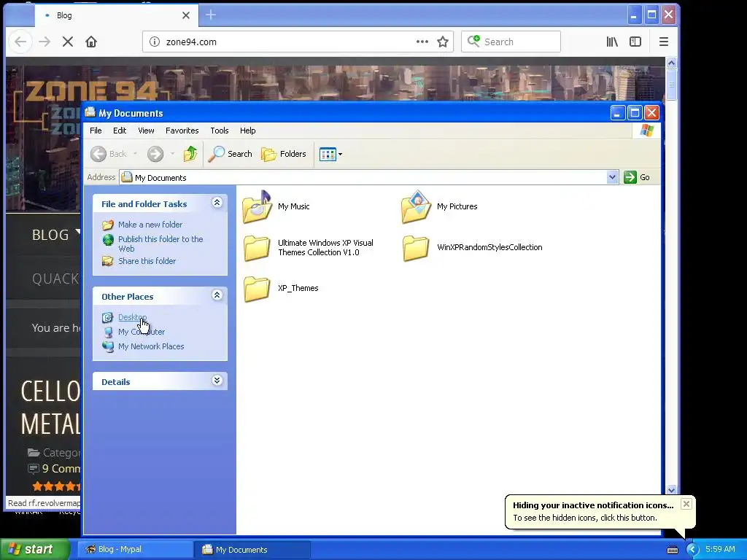
Task: Click Share this folder link
Action: tap(147, 262)
